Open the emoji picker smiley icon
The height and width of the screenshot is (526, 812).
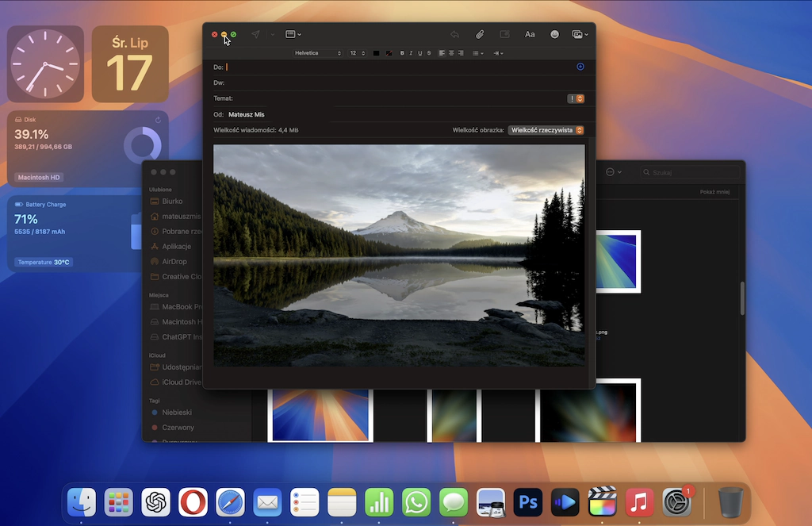554,34
